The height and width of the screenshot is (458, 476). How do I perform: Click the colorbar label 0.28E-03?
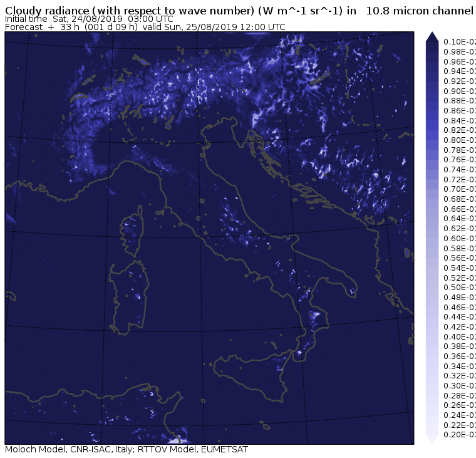click(x=460, y=396)
